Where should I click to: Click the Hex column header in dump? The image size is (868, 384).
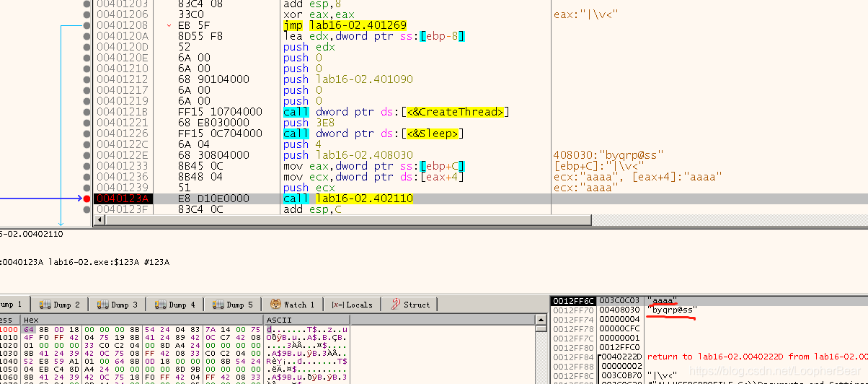[x=142, y=320]
